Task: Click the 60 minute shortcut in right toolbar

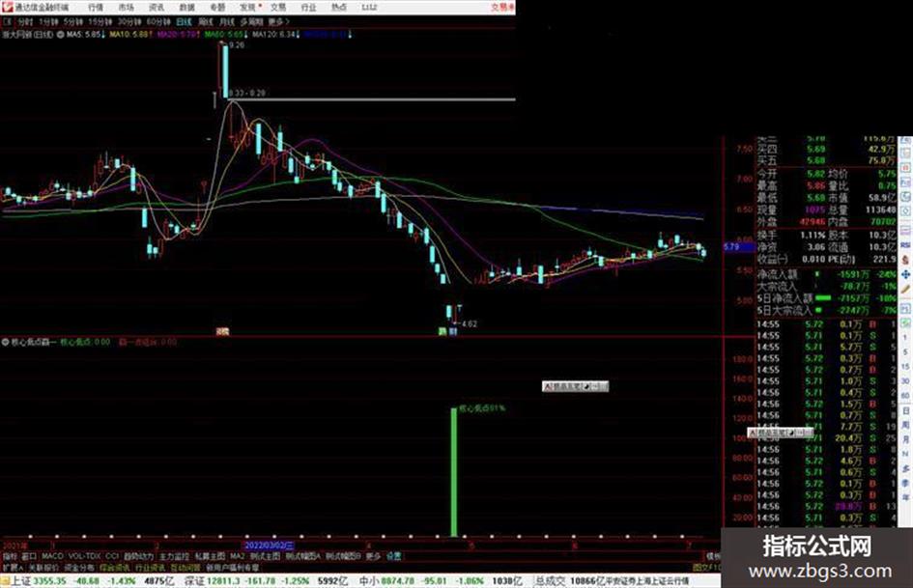Action: [905, 396]
